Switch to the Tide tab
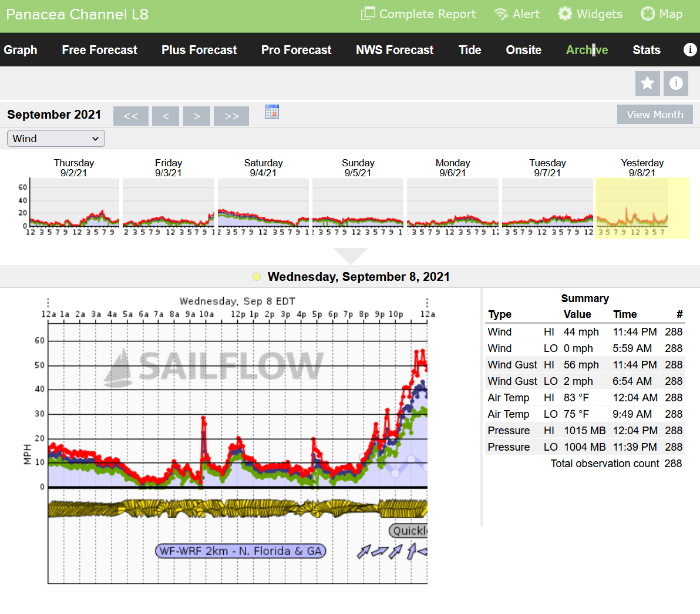This screenshot has height=614, width=700. click(x=470, y=50)
